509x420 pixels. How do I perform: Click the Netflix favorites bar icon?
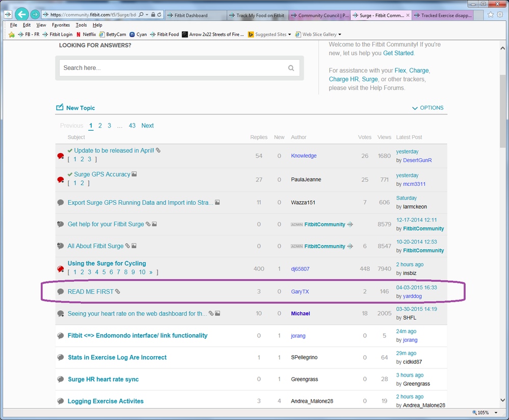tap(78, 34)
